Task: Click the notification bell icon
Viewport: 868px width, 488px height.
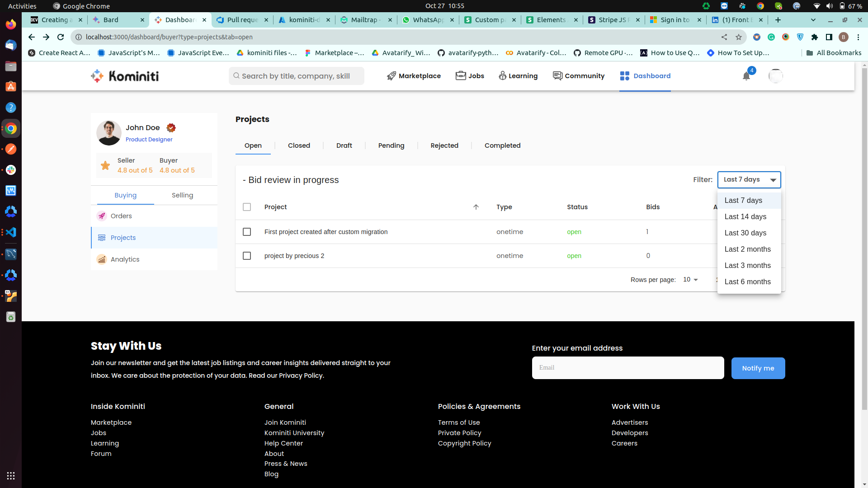Action: [746, 76]
